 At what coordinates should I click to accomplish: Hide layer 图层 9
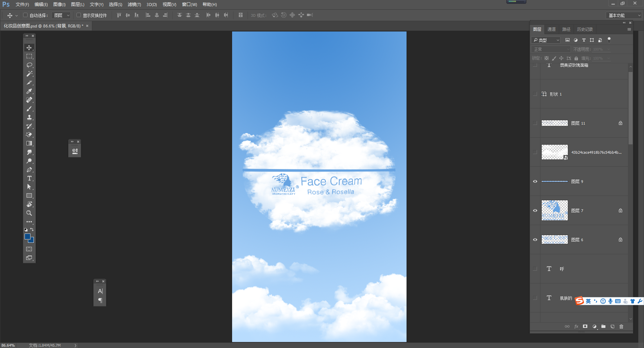pyautogui.click(x=535, y=182)
